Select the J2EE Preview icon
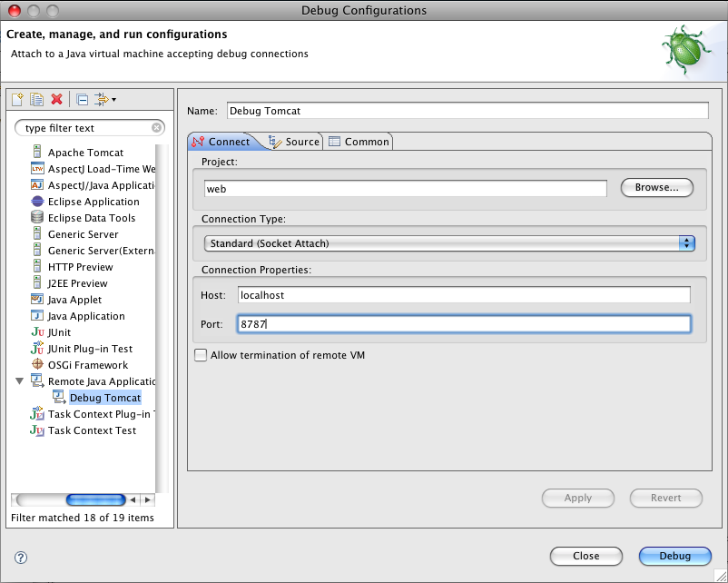 (x=37, y=282)
